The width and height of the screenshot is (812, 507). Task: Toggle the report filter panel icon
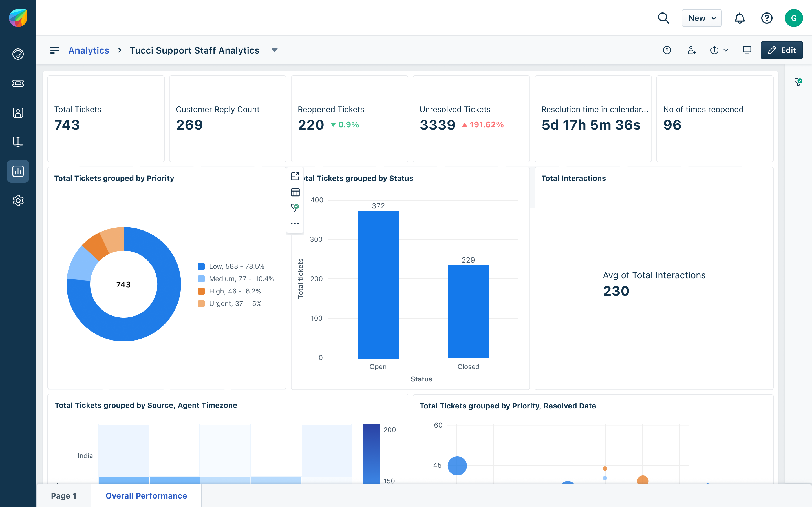tap(798, 82)
